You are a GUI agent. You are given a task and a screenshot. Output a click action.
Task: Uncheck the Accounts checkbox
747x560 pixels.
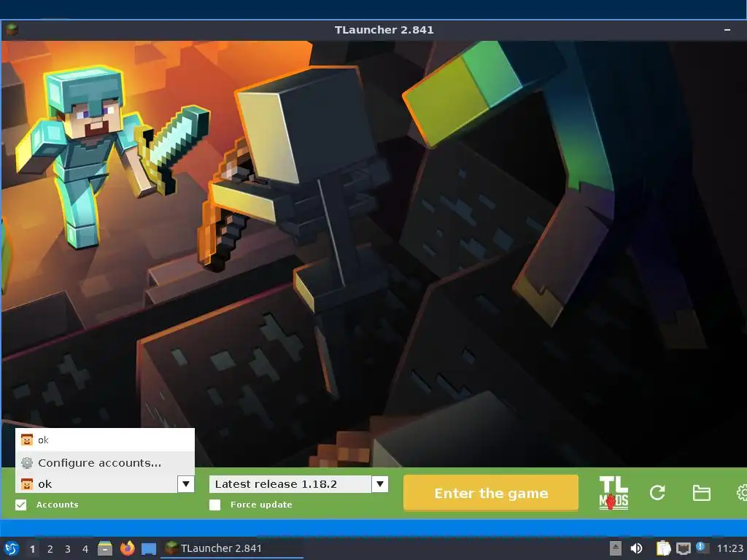(x=21, y=505)
